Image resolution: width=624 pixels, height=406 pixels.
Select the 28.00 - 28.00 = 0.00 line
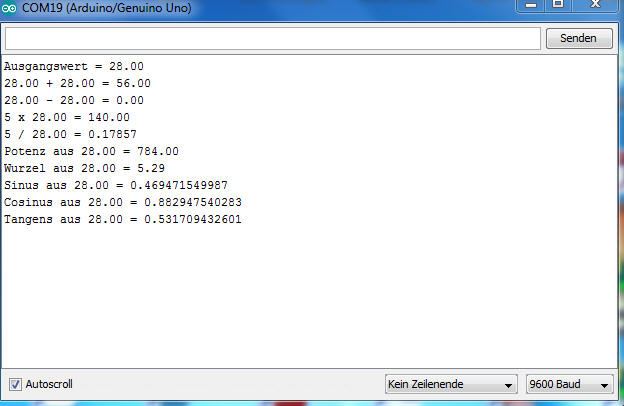pyautogui.click(x=77, y=100)
